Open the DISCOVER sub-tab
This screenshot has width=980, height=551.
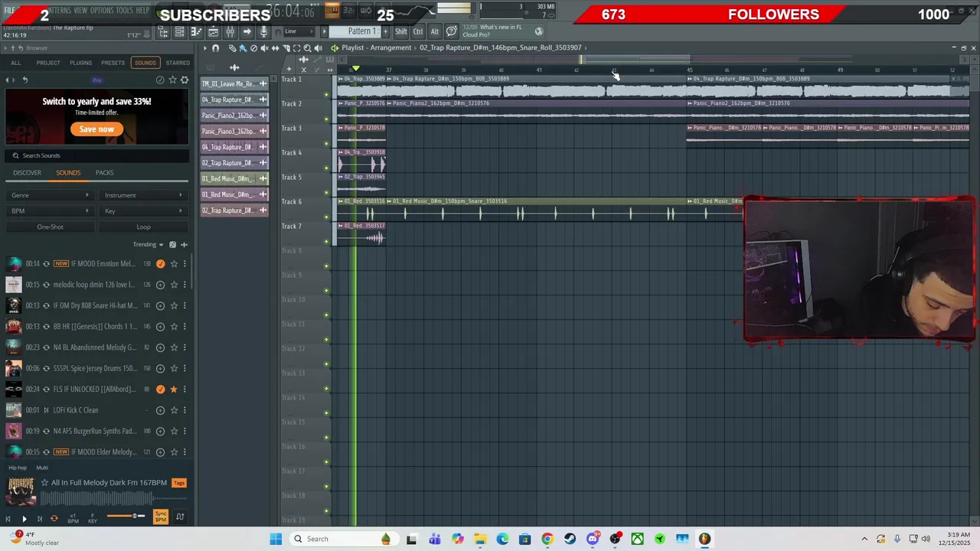click(27, 173)
